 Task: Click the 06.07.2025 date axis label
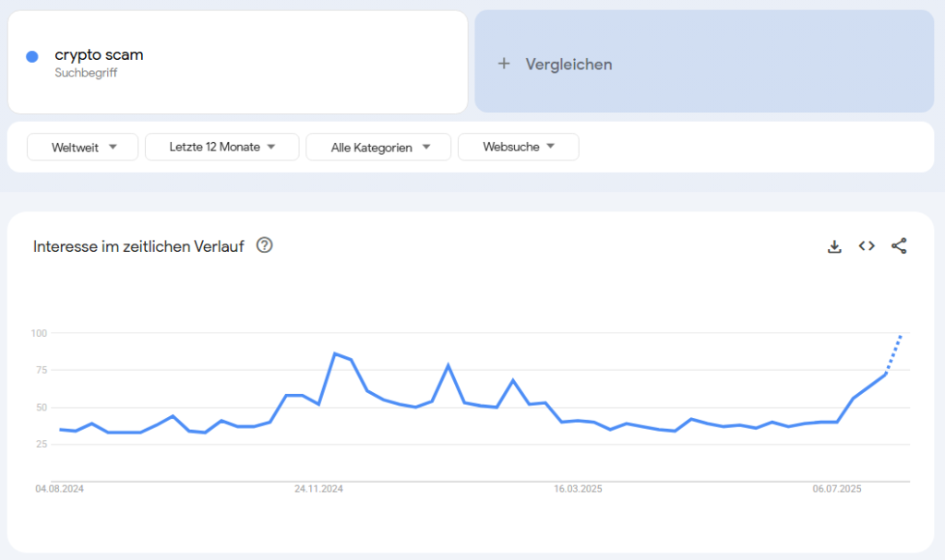[836, 489]
